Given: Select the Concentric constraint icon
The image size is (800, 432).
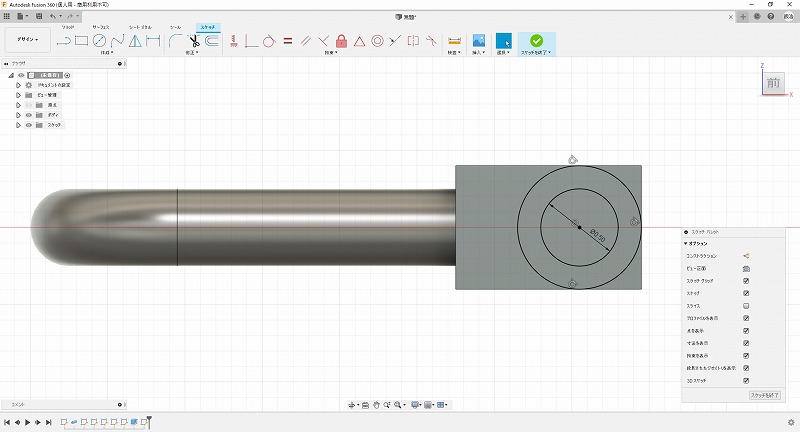Looking at the screenshot, I should [377, 41].
